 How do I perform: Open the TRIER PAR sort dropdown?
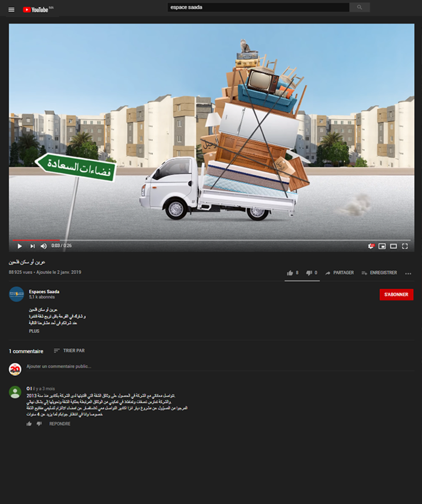click(x=69, y=351)
